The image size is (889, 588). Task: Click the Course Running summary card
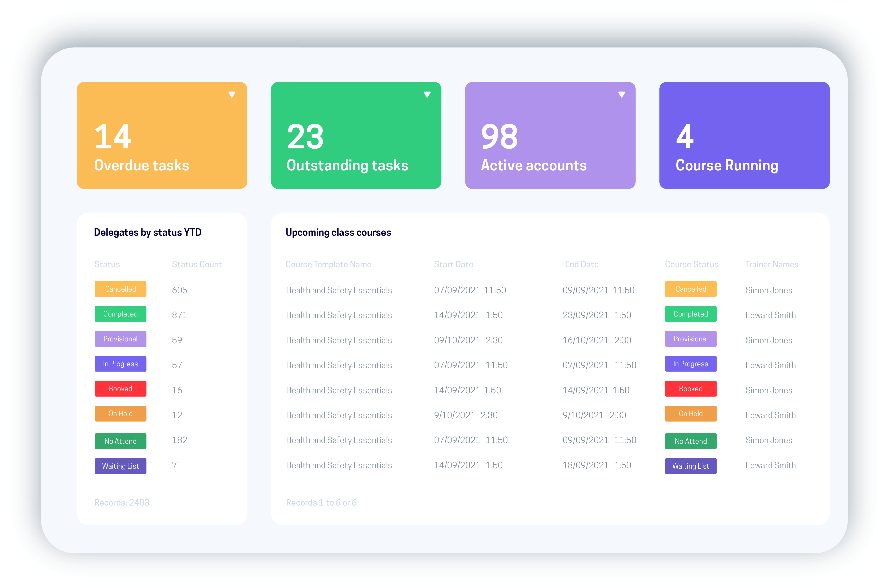coord(744,135)
